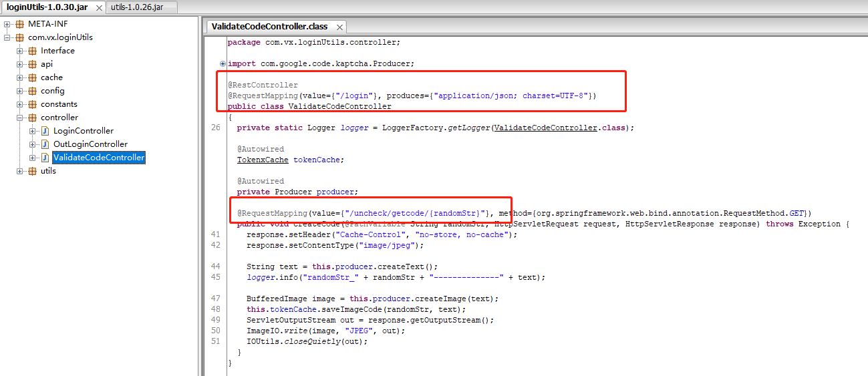The image size is (868, 376).
Task: Expand the LoginController class node
Action: [x=33, y=131]
